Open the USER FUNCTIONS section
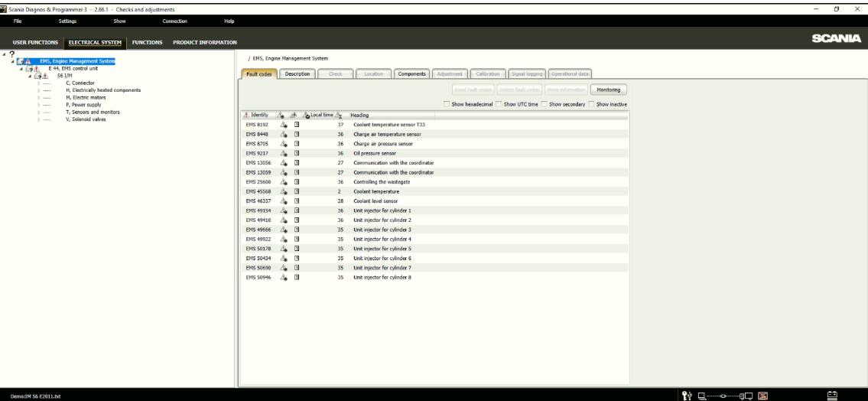The width and height of the screenshot is (868, 401). point(35,42)
